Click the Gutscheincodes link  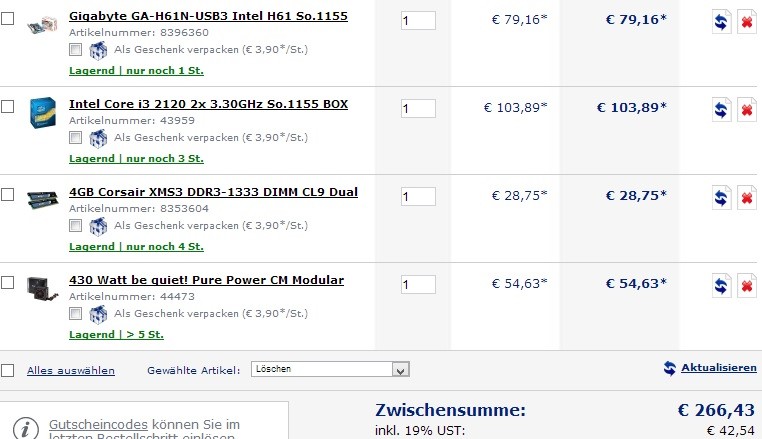[x=98, y=424]
